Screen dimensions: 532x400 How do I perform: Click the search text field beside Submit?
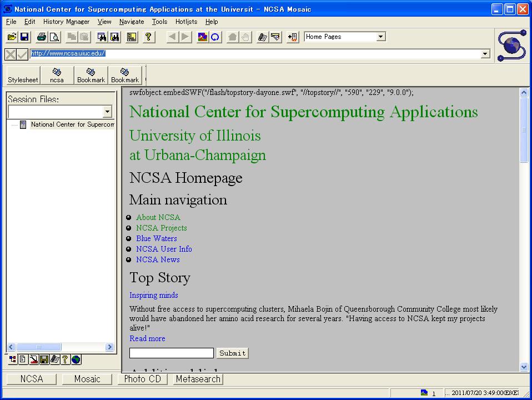tap(172, 353)
